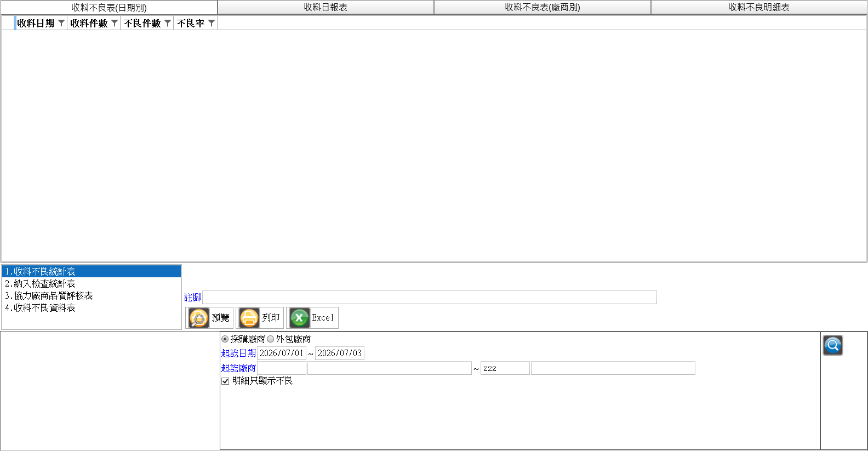The width and height of the screenshot is (868, 451).
Task: Click the 註腳 footnote text field
Action: [430, 297]
